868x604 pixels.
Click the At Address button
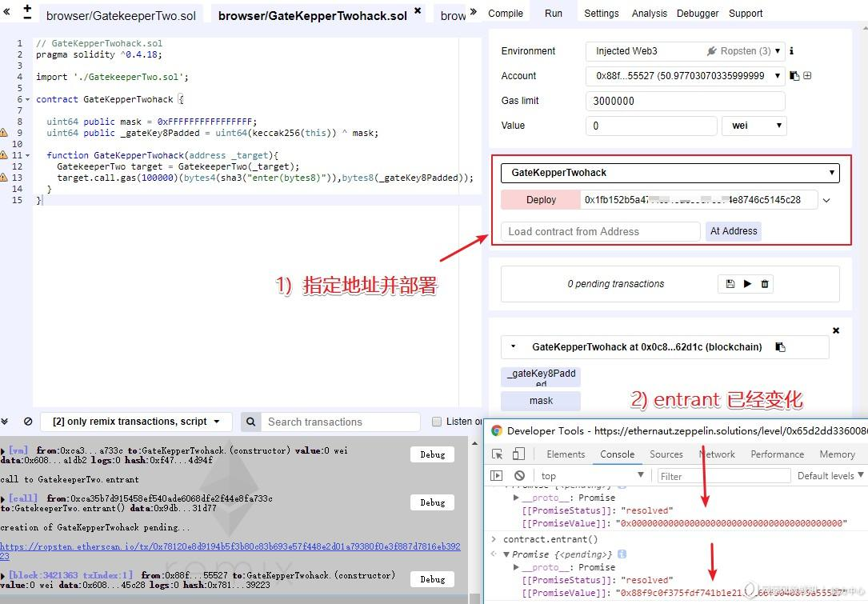coord(734,231)
